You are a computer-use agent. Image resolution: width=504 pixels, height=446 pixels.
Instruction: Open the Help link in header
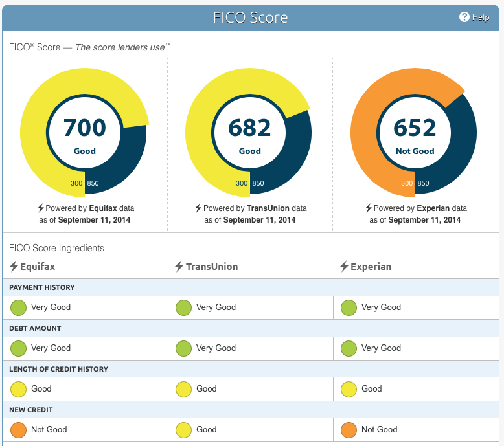481,17
